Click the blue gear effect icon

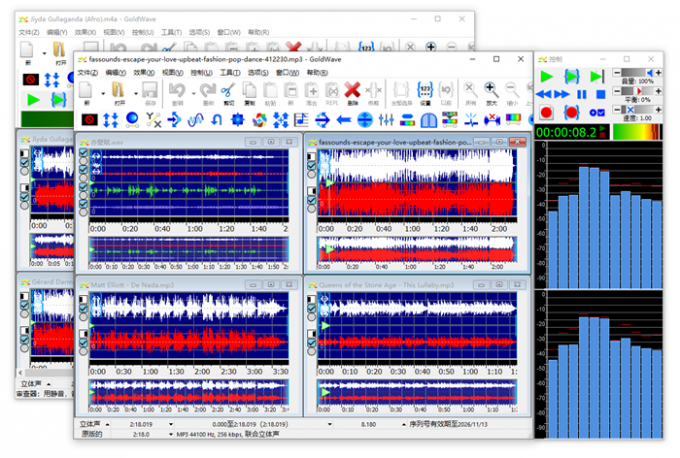[x=238, y=120]
